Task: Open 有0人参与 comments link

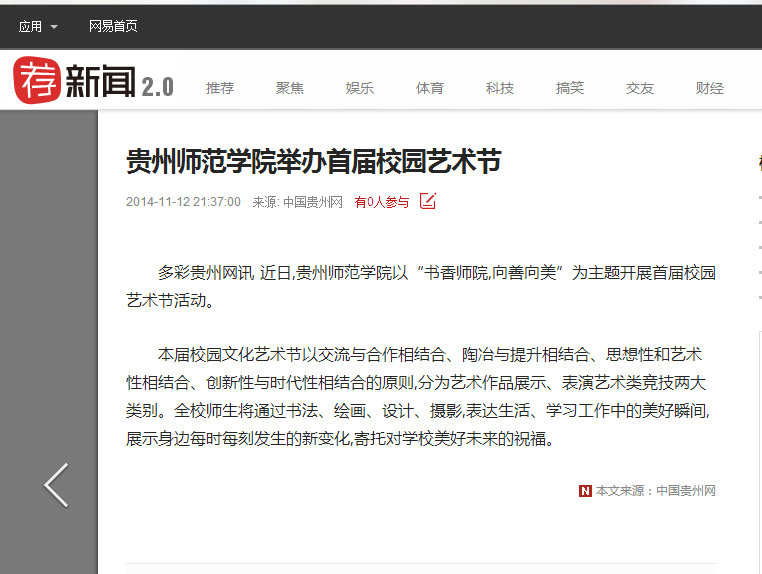Action: click(x=382, y=202)
